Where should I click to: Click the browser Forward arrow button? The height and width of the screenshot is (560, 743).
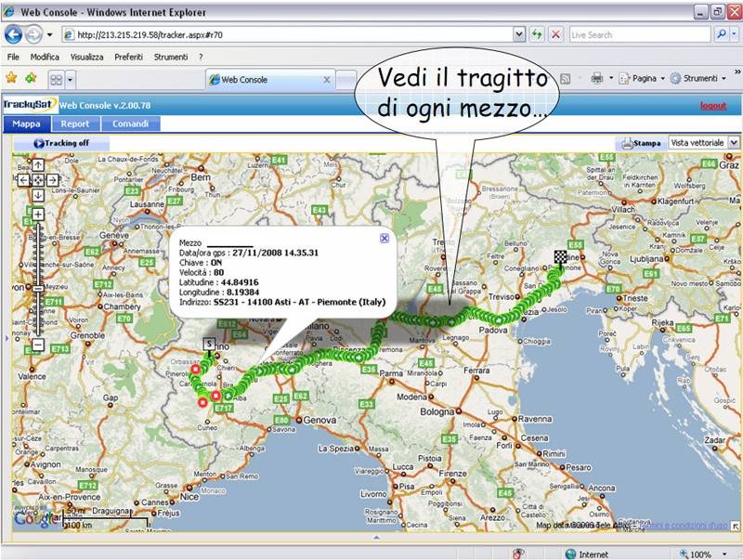[33, 34]
